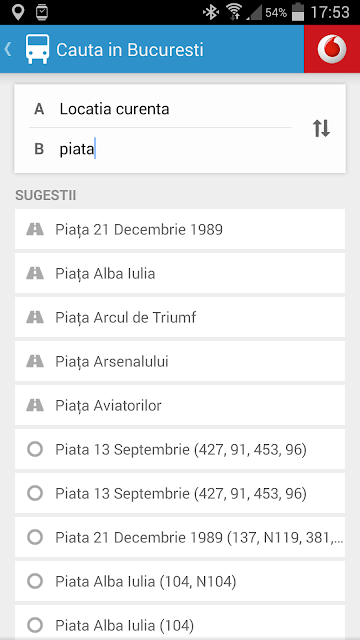Tap the Cauta in Bucuresti title
Viewport: 360px width, 640px height.
pyautogui.click(x=129, y=50)
